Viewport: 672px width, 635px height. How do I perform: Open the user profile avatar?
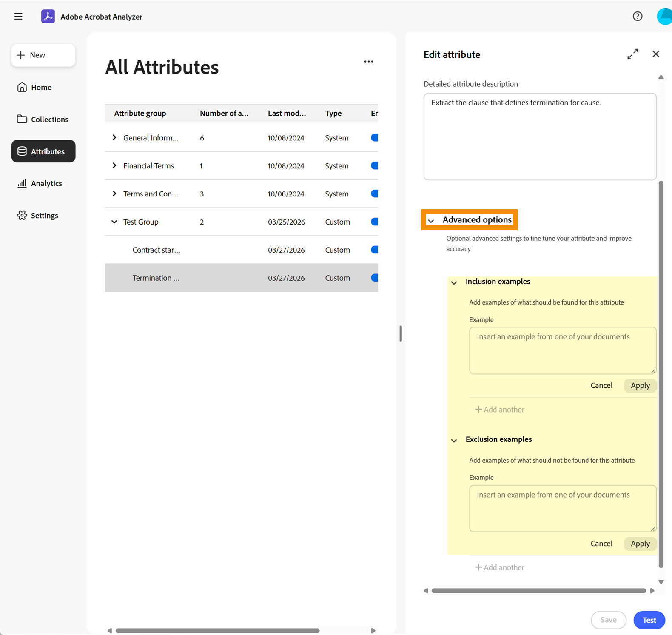coord(664,17)
